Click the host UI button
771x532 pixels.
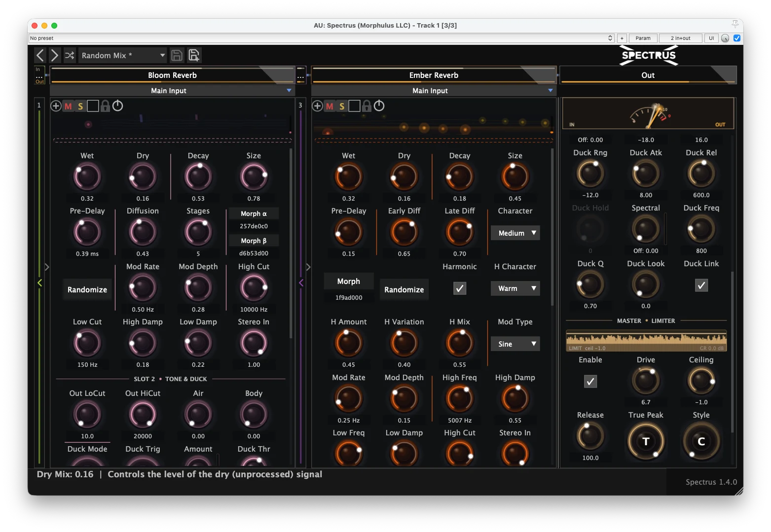711,38
